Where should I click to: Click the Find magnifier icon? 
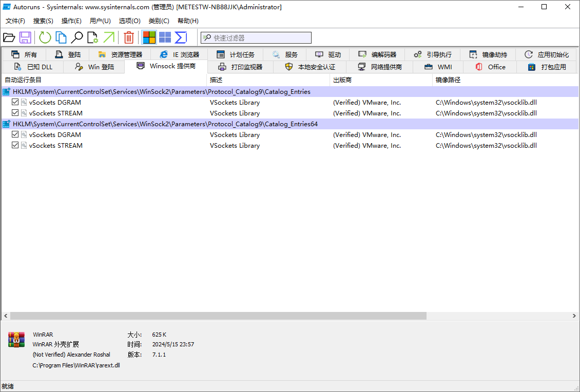pyautogui.click(x=77, y=37)
